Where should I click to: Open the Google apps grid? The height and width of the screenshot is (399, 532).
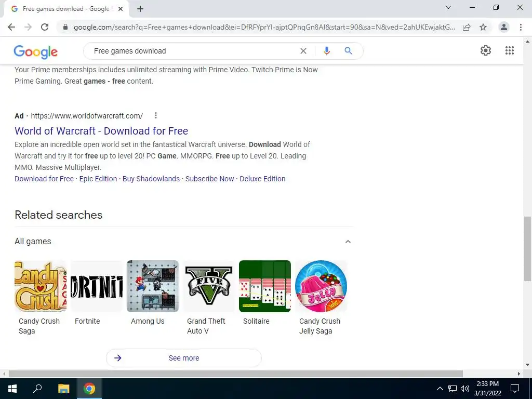pyautogui.click(x=509, y=50)
